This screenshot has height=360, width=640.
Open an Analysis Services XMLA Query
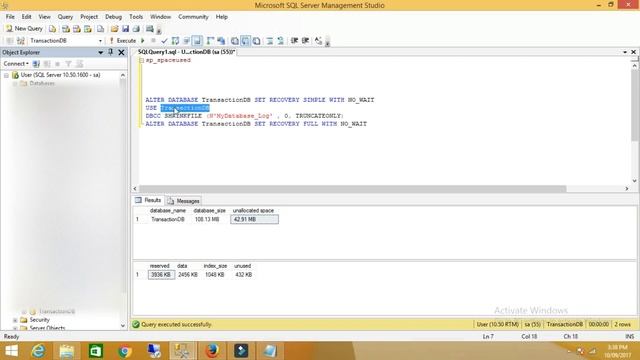click(88, 29)
